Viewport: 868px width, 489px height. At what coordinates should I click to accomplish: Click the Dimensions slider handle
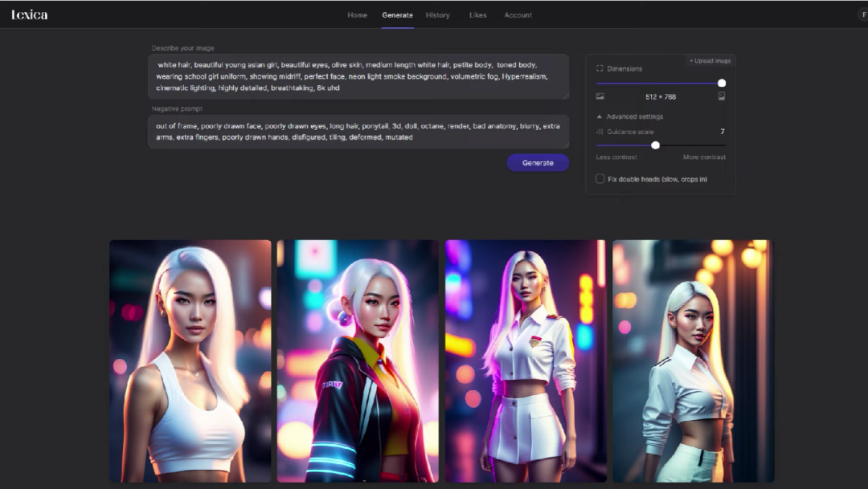pyautogui.click(x=722, y=83)
